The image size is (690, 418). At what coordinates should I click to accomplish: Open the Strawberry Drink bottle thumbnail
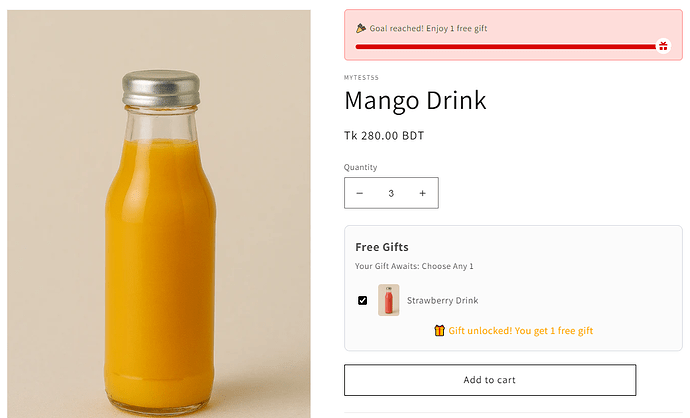(389, 300)
